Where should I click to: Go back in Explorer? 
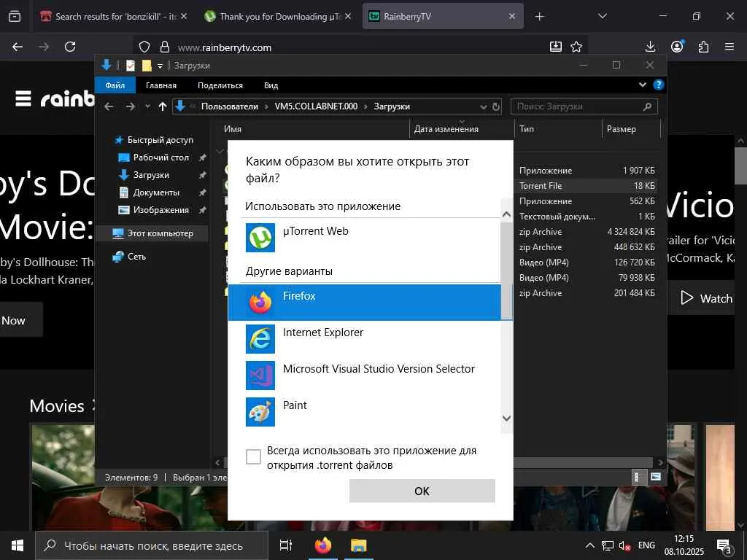point(109,106)
